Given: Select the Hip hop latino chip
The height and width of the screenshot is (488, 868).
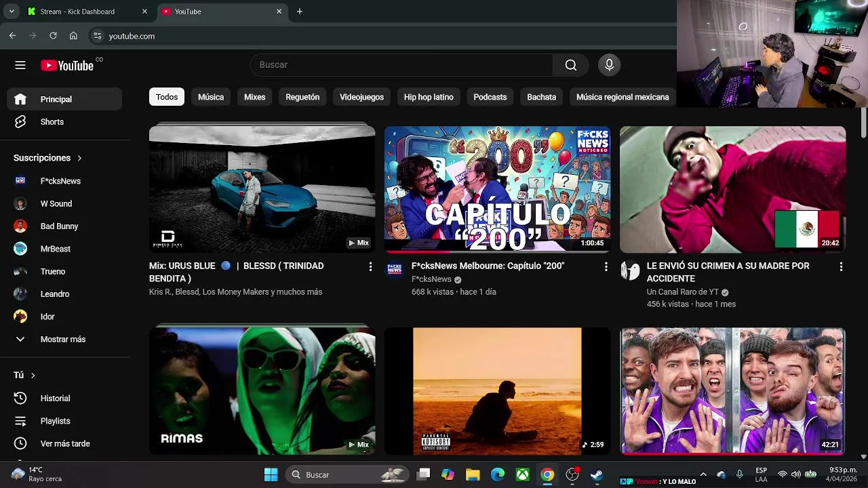Looking at the screenshot, I should (429, 97).
